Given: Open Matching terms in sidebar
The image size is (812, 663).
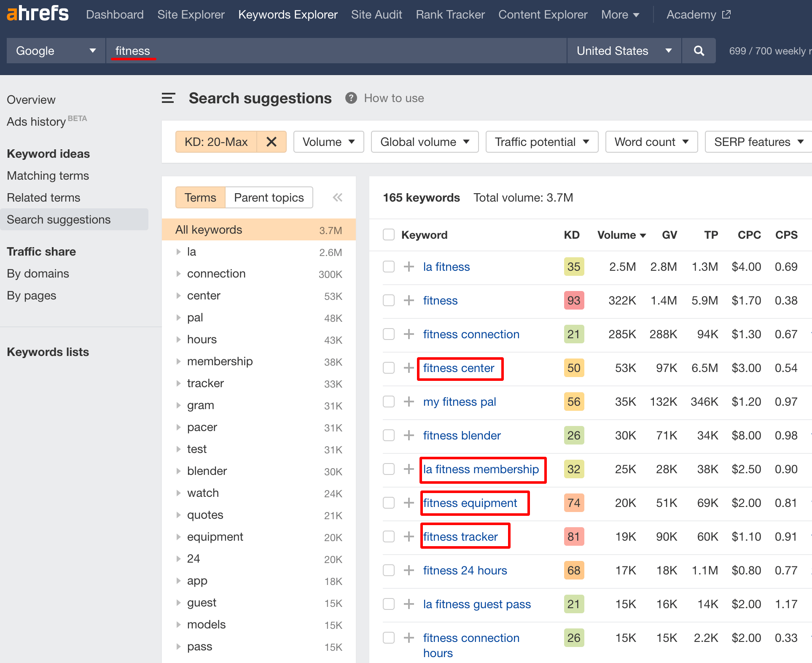Looking at the screenshot, I should coord(48,175).
